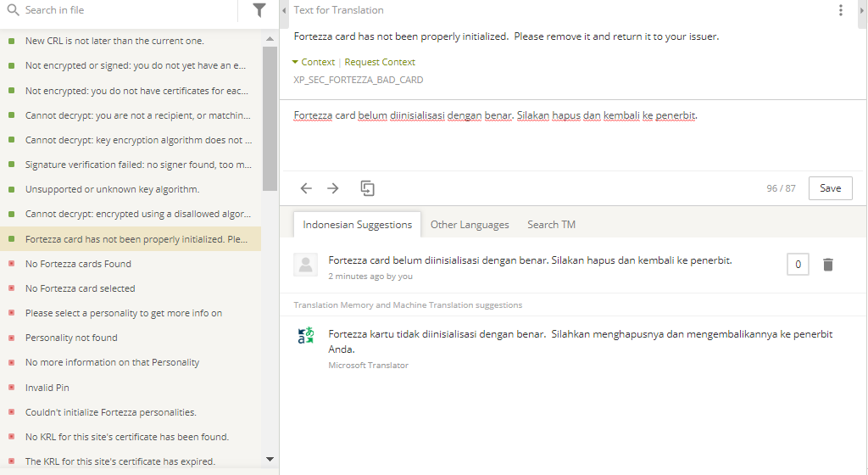Select 'Personality not found' string
The width and height of the screenshot is (868, 475).
click(131, 338)
